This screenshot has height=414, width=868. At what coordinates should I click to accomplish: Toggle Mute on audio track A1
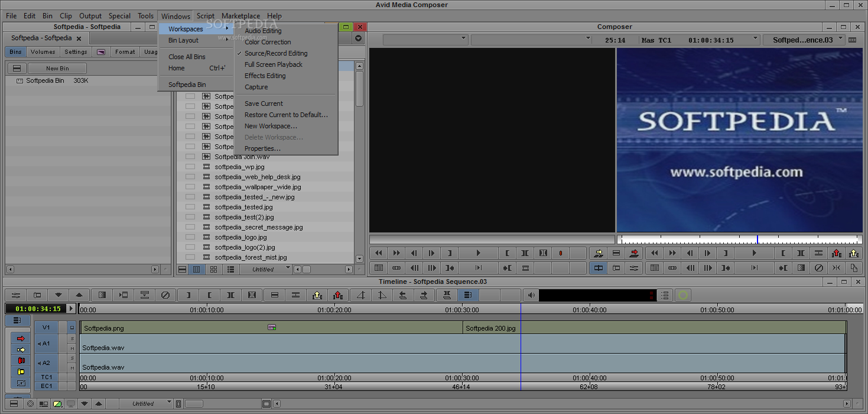click(x=72, y=348)
